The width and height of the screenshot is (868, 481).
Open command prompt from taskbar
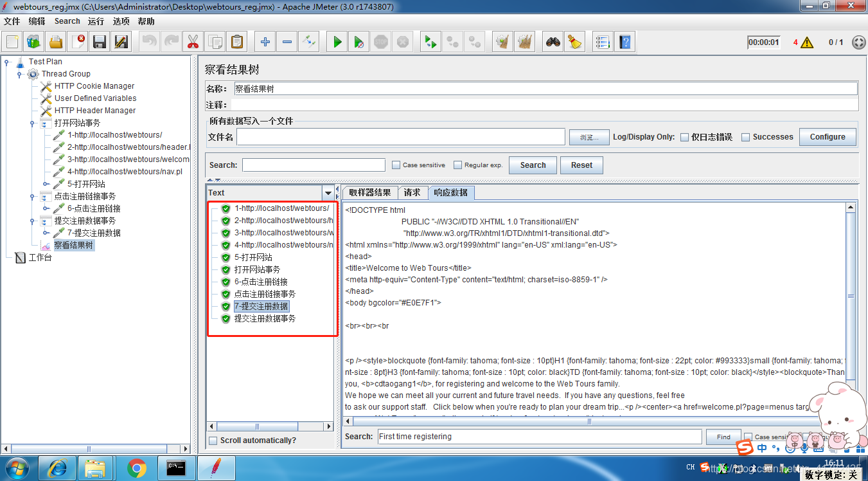tap(176, 468)
